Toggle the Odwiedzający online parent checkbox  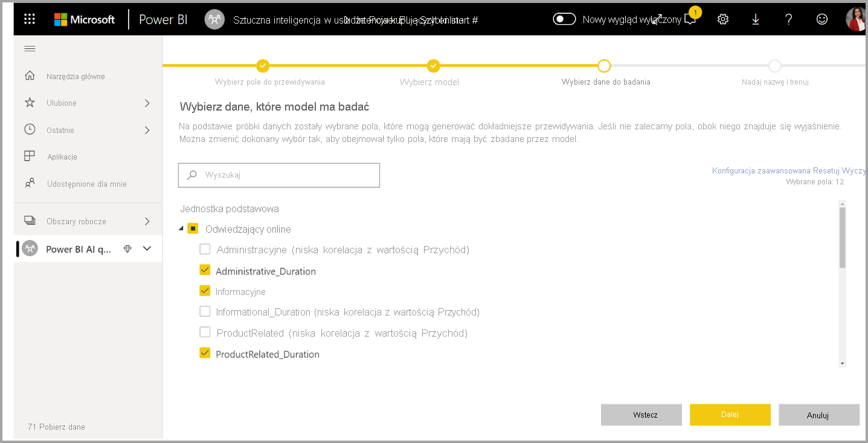(x=193, y=228)
